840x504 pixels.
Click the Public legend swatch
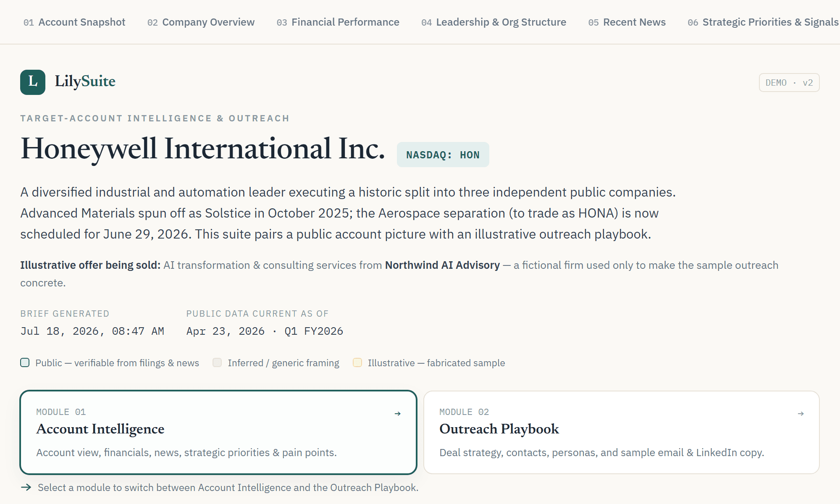(x=25, y=362)
